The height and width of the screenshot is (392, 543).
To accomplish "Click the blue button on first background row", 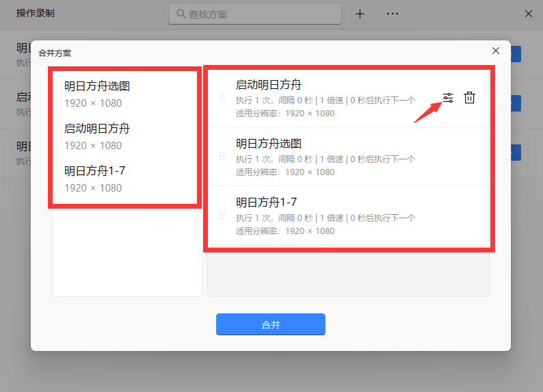I will click(516, 55).
